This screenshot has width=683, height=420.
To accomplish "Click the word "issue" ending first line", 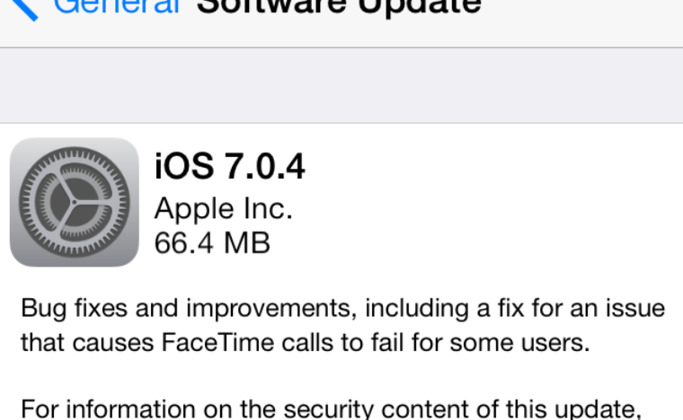I will (636, 308).
